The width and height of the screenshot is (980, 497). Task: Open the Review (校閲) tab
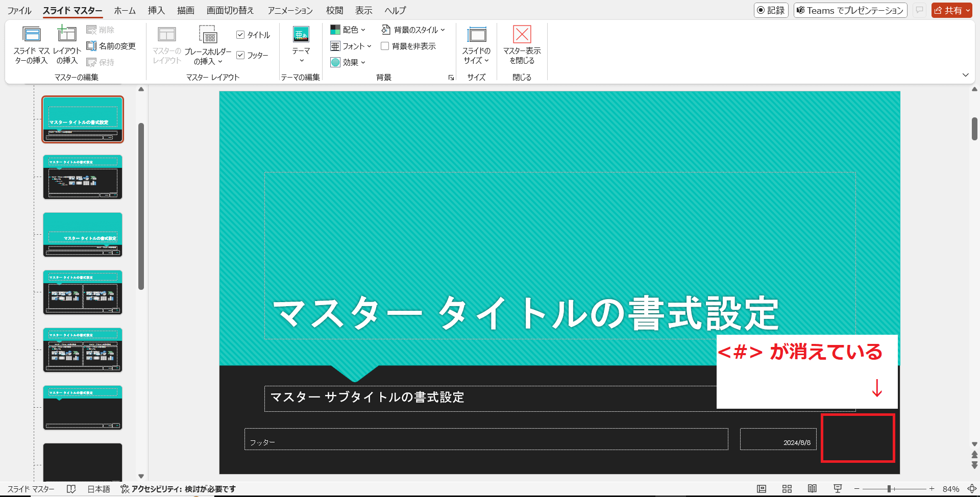coord(335,10)
